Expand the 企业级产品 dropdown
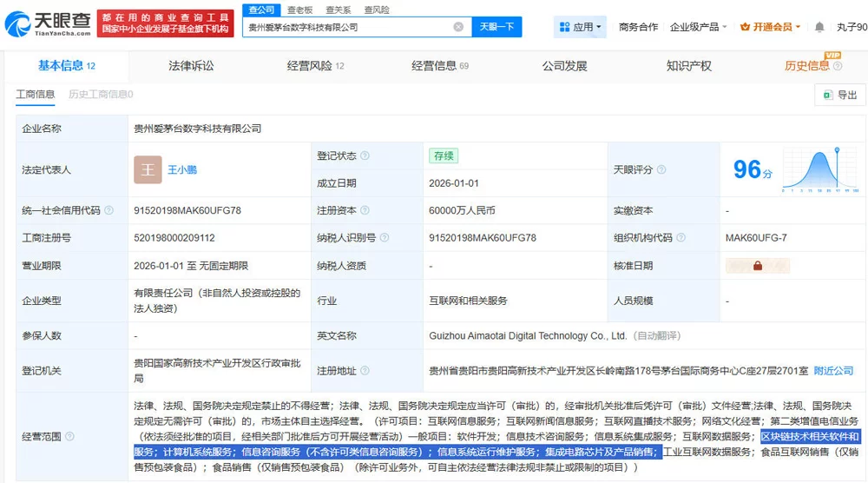The image size is (868, 483). click(x=698, y=27)
